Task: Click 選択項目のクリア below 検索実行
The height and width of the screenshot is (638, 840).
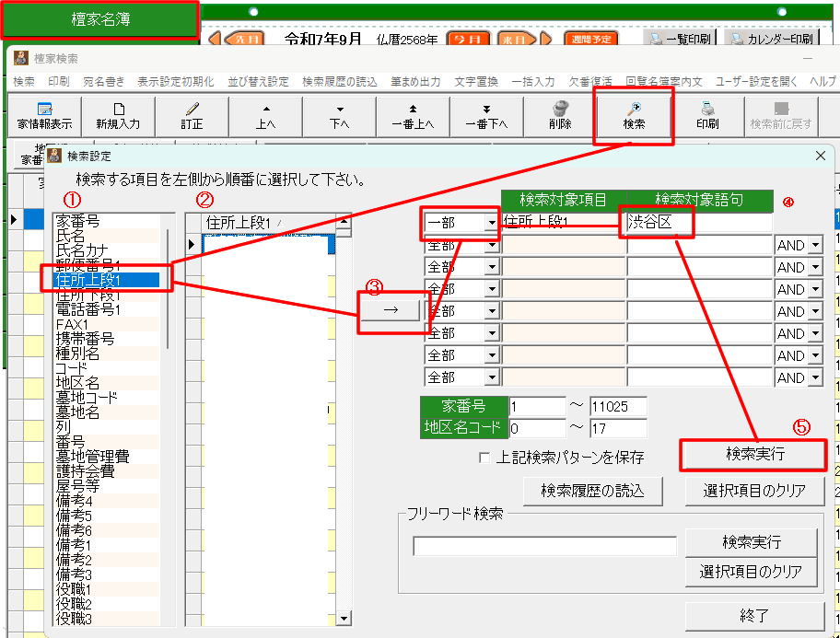Action: pyautogui.click(x=754, y=491)
